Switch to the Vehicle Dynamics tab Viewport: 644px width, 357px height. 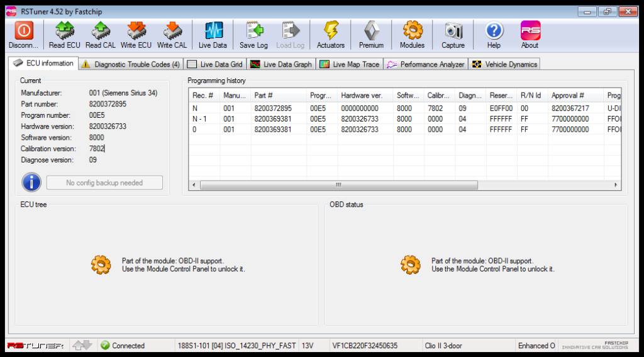[505, 64]
